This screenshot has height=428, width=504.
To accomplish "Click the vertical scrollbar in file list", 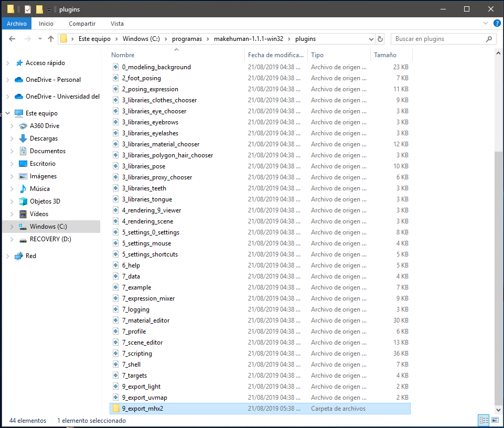I will (x=498, y=262).
